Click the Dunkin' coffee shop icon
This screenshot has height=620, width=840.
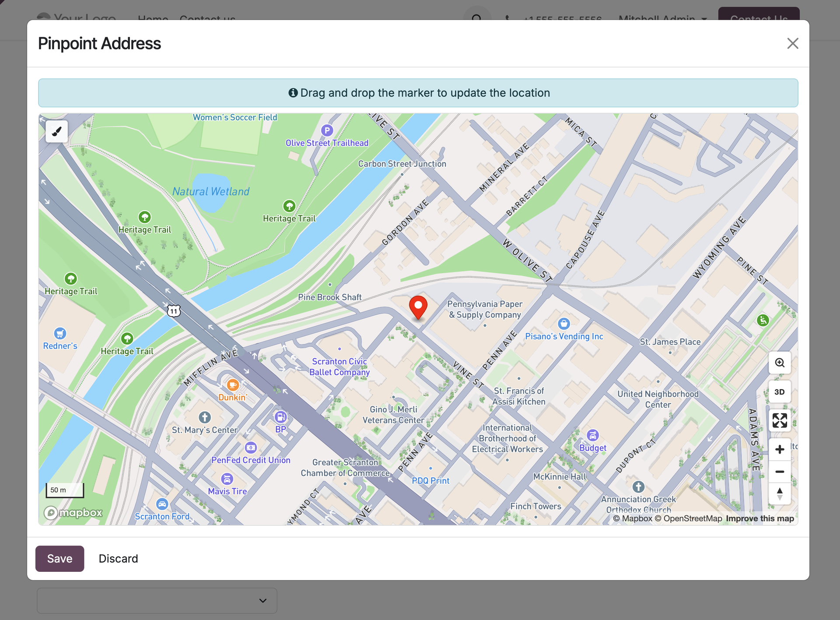click(x=233, y=385)
